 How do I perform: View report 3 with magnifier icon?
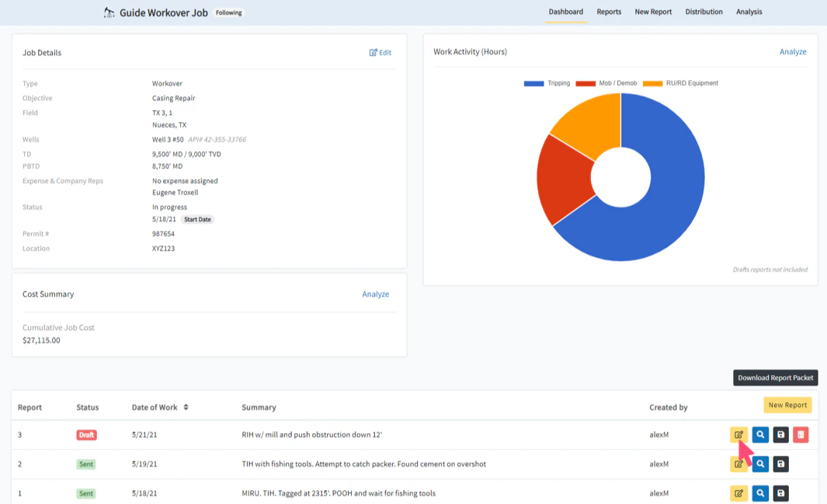[x=760, y=435]
